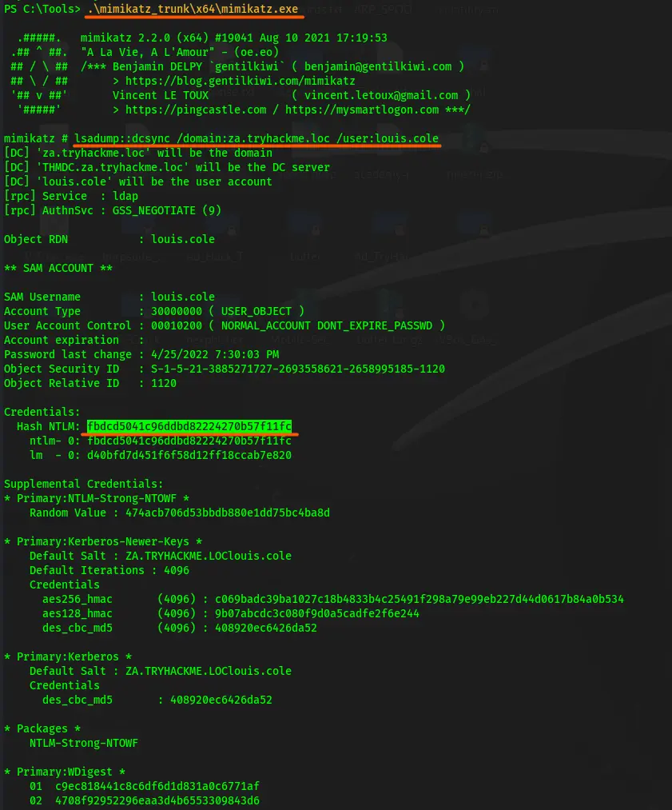Viewport: 672px width, 810px height.
Task: Click the "A La Vie, A L'Amour" banner line
Action: click(180, 52)
